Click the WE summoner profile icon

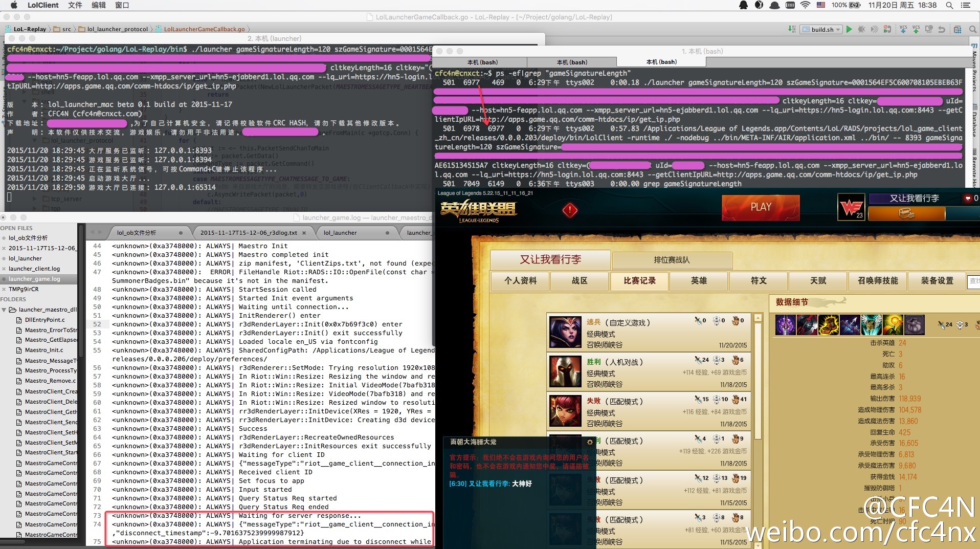851,207
